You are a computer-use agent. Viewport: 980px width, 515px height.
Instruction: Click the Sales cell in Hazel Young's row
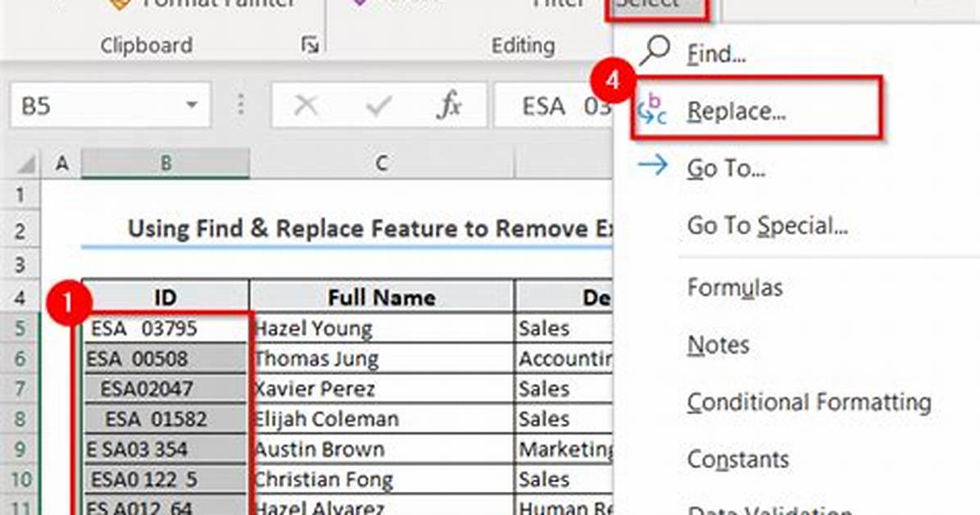point(564,328)
